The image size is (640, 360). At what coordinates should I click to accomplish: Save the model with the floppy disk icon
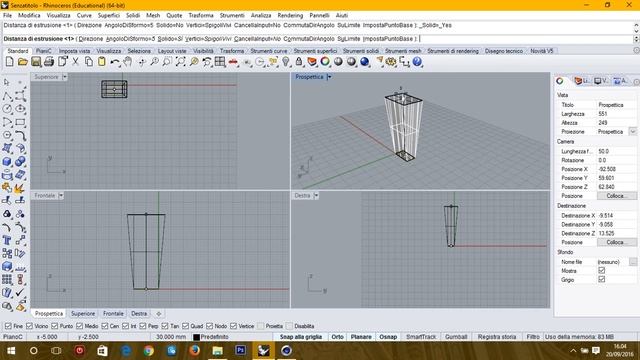tap(36, 62)
